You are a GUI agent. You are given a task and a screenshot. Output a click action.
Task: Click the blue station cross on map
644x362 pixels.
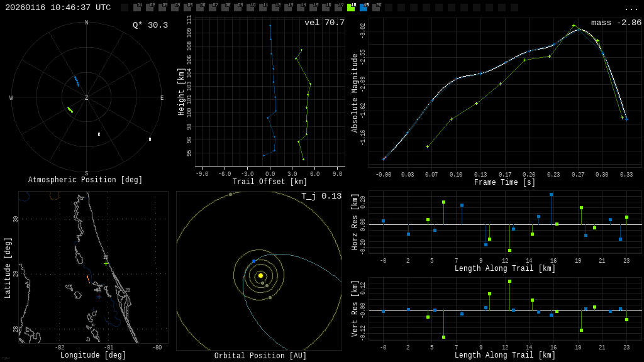(99, 297)
